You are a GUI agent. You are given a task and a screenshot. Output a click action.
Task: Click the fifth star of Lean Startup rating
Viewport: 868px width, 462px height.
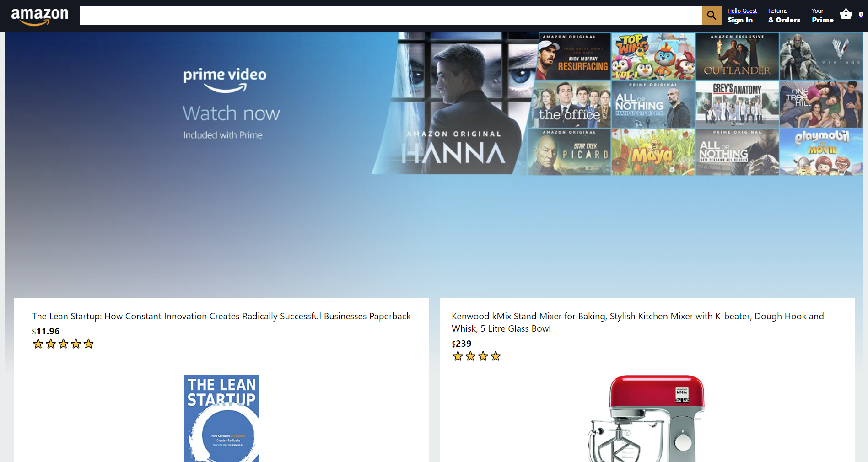88,344
